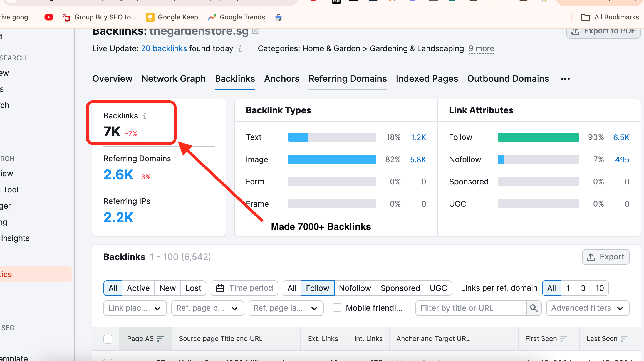Select the Nofollow link filter
The width and height of the screenshot is (644, 361).
(355, 288)
